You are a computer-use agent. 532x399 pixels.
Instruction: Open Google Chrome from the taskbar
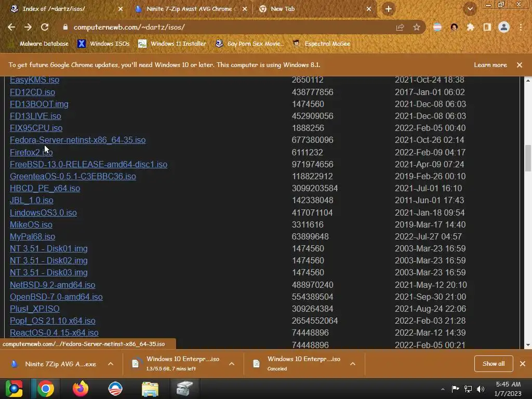pos(46,389)
